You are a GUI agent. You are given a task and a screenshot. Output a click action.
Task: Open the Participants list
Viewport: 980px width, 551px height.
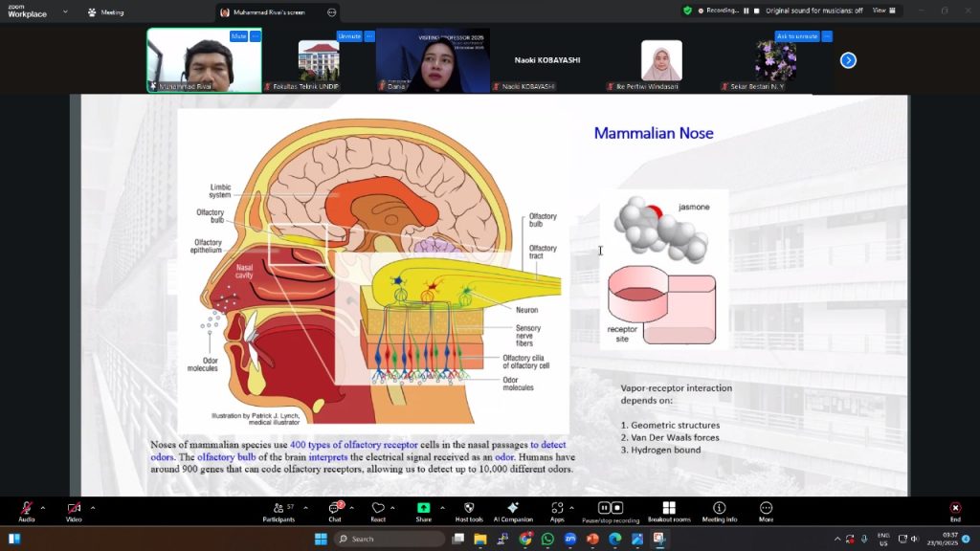(278, 508)
